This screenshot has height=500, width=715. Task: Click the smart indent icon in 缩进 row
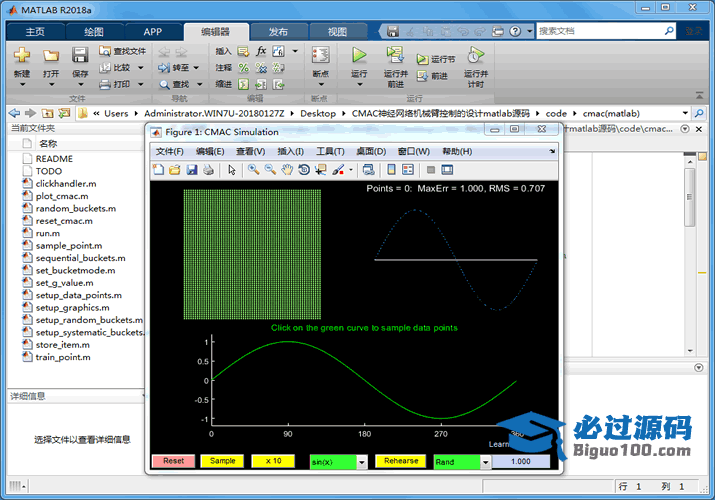point(244,84)
